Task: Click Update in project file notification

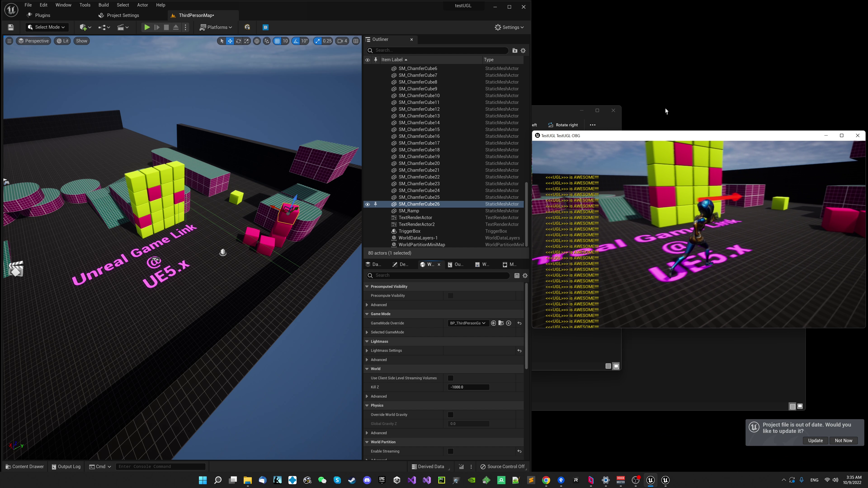Action: point(815,441)
